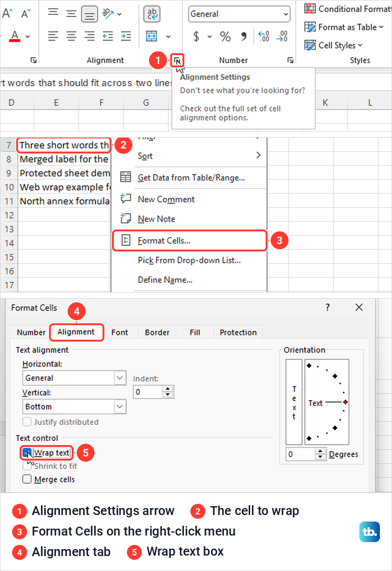Click the Orientation text-angle icon
The height and width of the screenshot is (571, 392).
(108, 14)
